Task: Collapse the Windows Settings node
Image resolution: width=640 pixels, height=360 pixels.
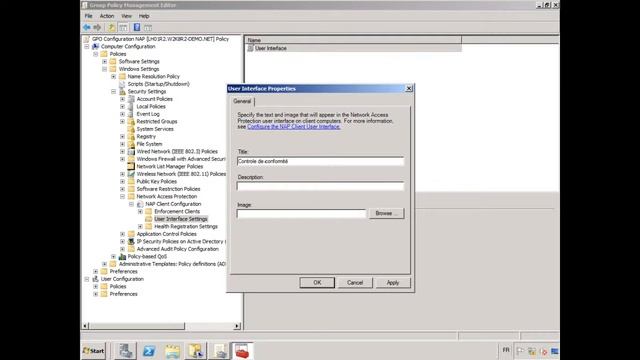Action: pyautogui.click(x=104, y=69)
